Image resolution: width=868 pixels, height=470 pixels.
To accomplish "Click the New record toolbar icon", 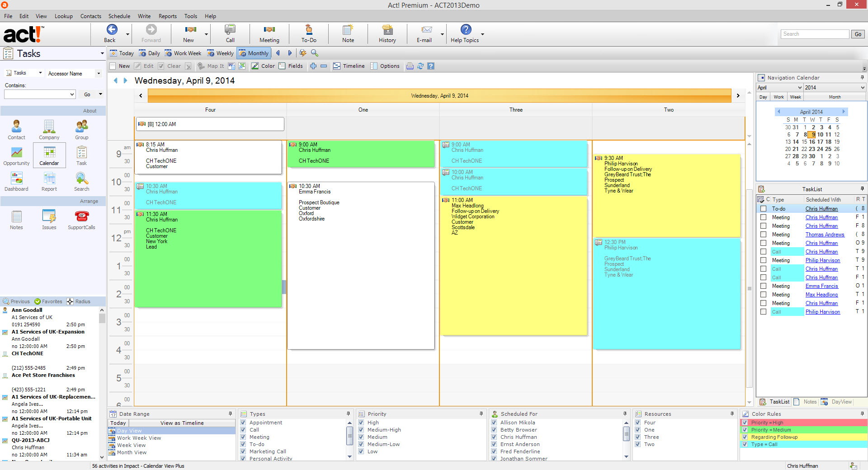I will 190,30.
